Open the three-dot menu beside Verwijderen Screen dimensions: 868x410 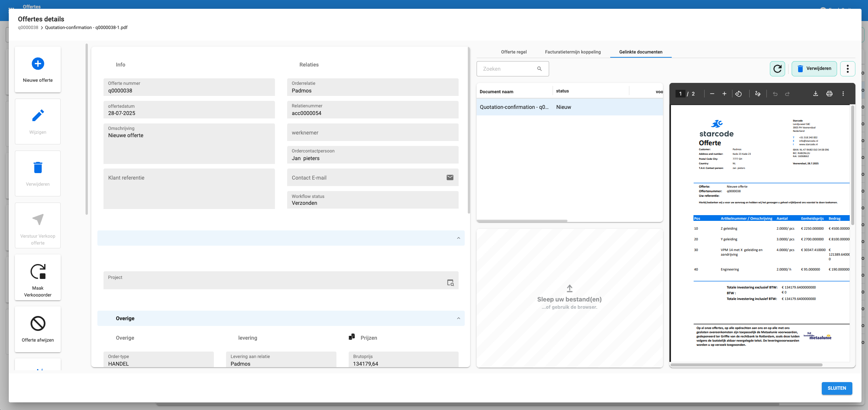(847, 69)
